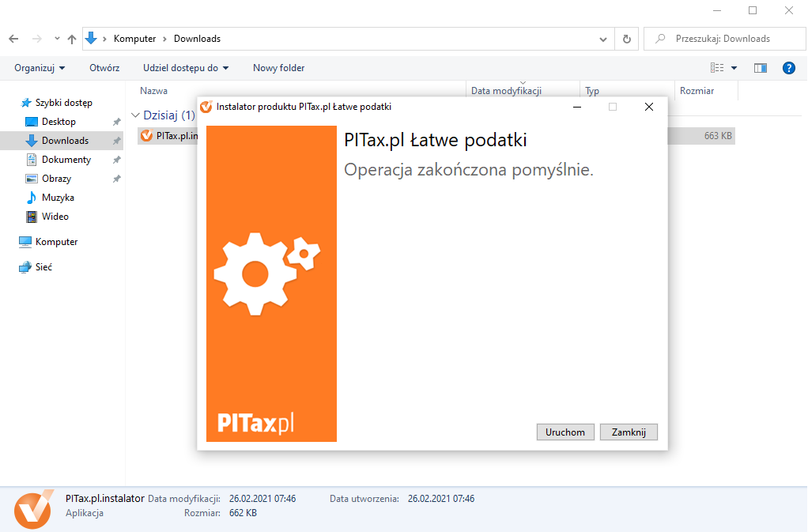
Task: Open Muzyka in the navigation pane
Action: click(x=58, y=198)
